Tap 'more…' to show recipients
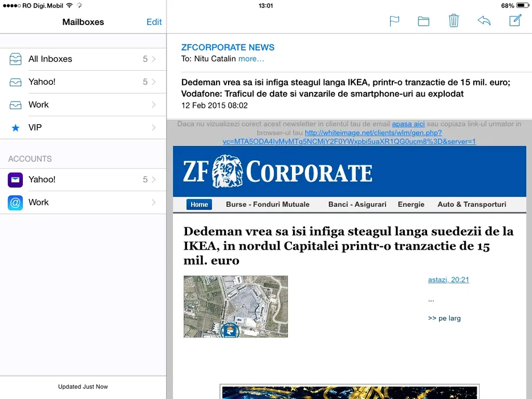 pos(251,59)
